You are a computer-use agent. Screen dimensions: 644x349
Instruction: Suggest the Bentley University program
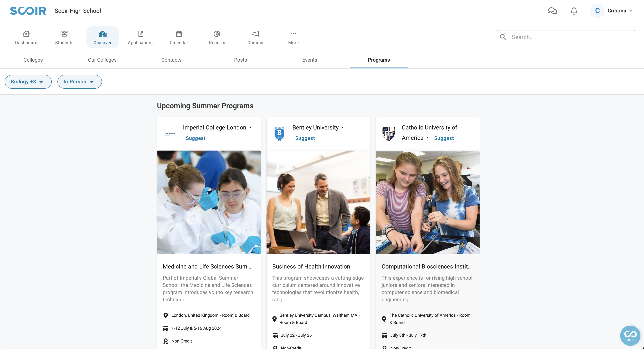click(x=305, y=138)
